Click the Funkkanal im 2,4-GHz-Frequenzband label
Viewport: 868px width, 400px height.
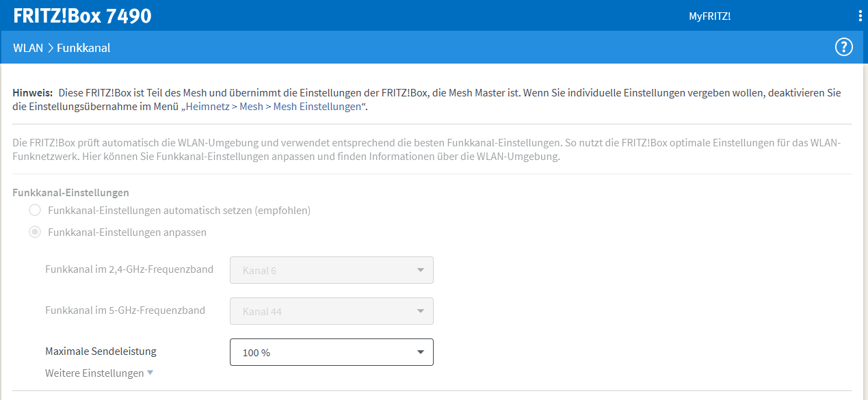[x=129, y=269]
